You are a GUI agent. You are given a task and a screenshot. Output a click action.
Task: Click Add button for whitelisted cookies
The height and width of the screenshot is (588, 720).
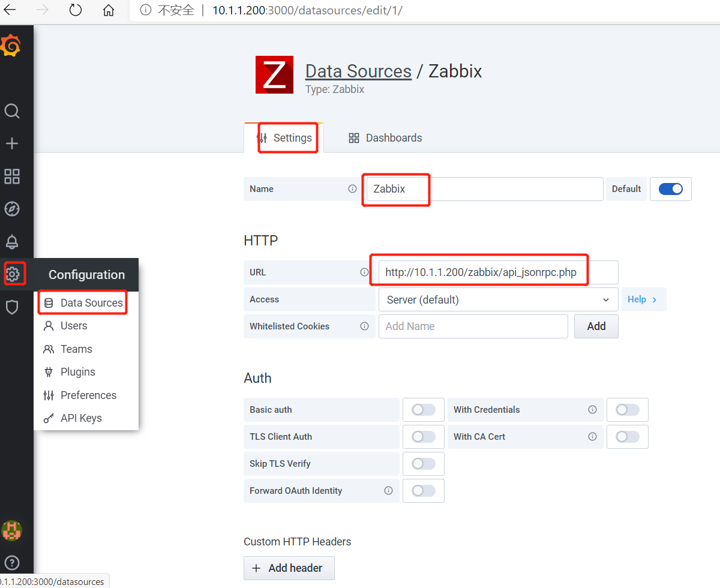click(x=596, y=326)
